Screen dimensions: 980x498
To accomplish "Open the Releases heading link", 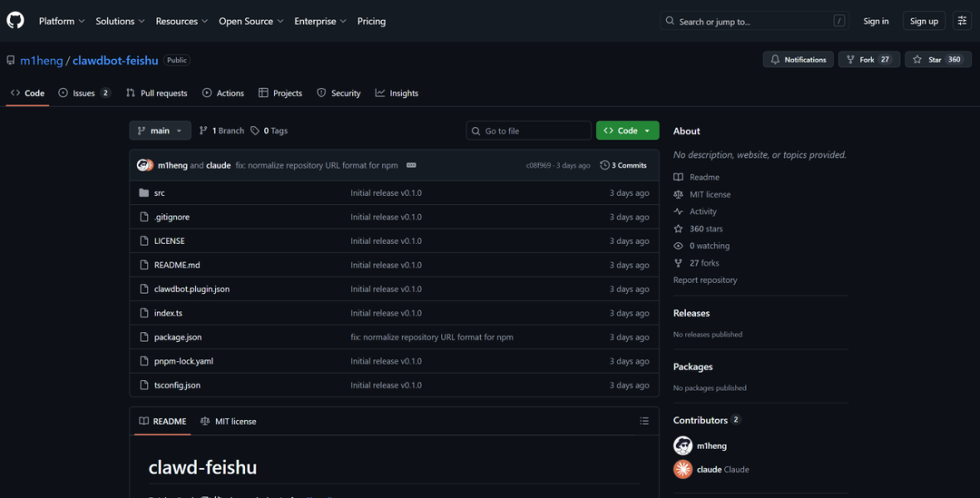I will point(691,313).
